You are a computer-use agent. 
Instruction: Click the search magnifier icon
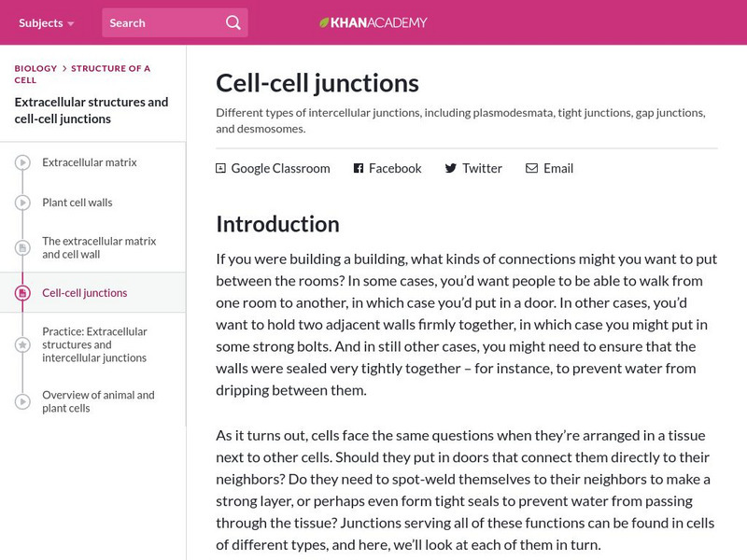tap(233, 22)
